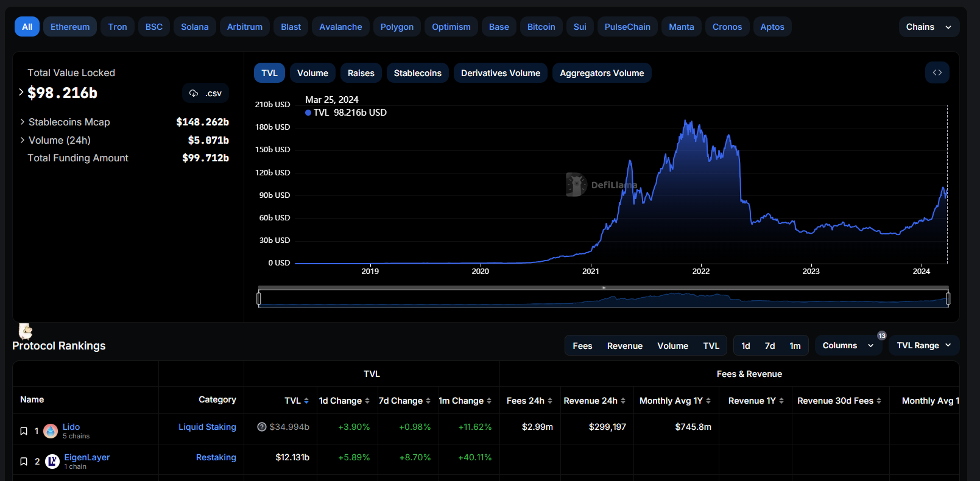Click the Name column header
The width and height of the screenshot is (980, 481).
click(32, 399)
